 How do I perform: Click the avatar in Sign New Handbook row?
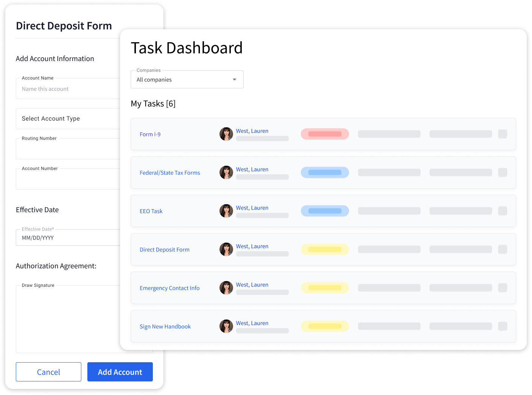226,326
